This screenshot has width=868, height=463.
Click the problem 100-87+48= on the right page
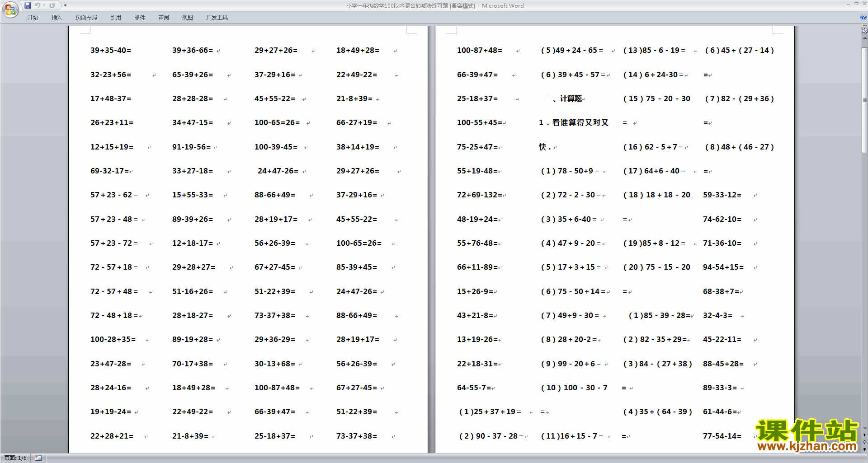click(480, 50)
